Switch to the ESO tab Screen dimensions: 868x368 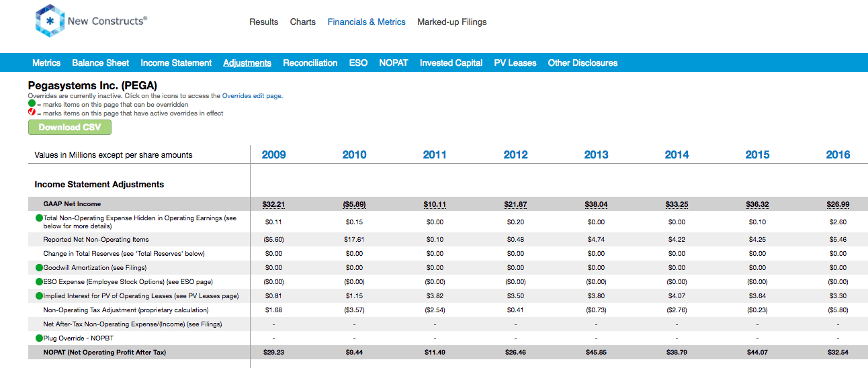tap(358, 62)
